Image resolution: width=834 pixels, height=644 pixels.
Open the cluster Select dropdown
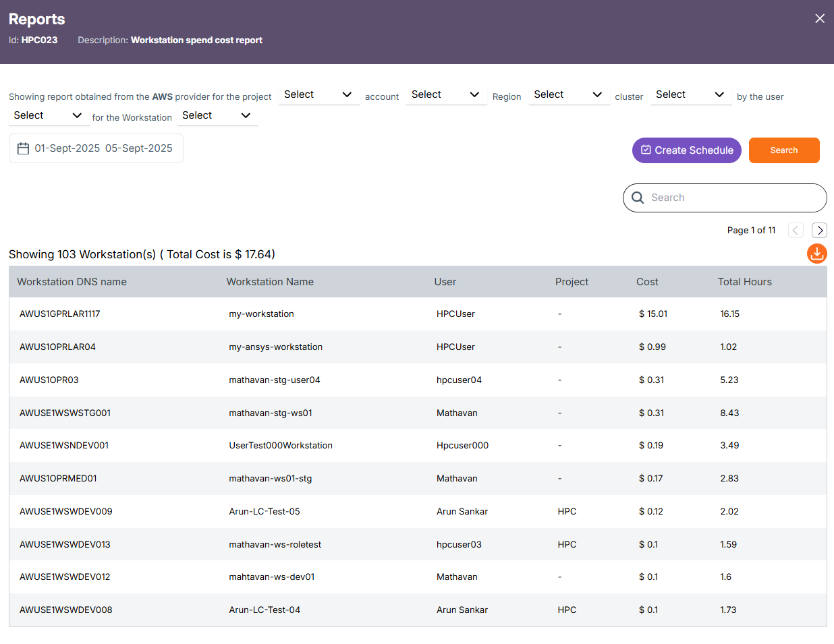691,94
